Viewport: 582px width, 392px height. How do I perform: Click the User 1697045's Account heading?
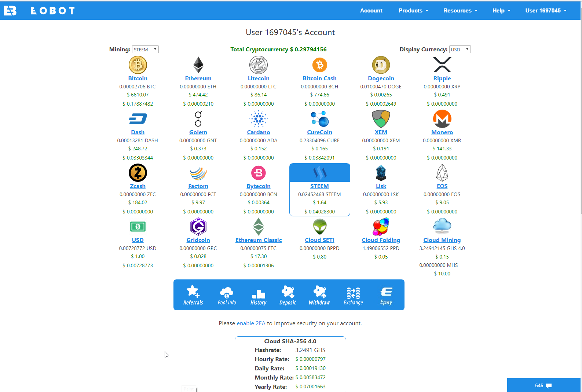(290, 33)
